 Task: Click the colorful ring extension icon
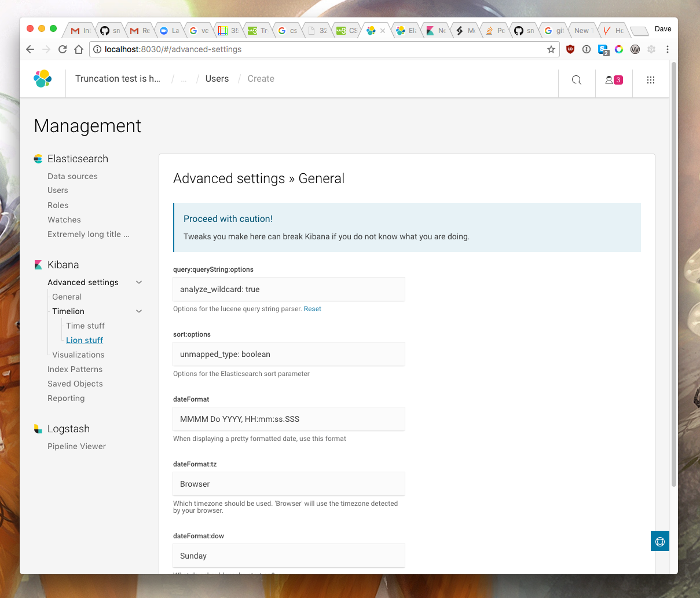tap(619, 49)
